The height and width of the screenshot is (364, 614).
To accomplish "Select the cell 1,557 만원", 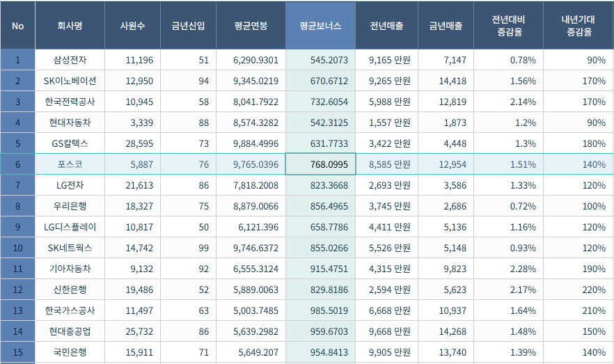I will pyautogui.click(x=386, y=122).
